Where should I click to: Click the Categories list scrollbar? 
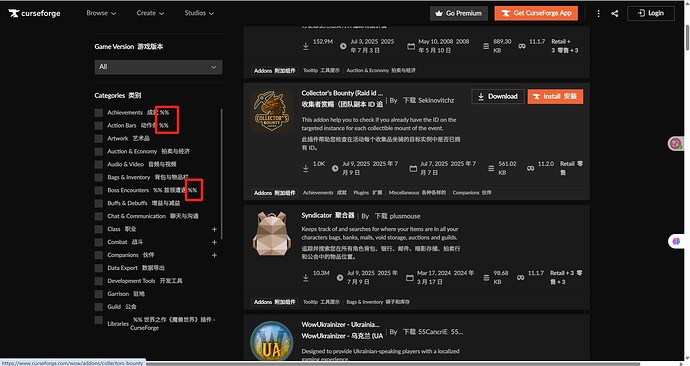tap(221, 174)
